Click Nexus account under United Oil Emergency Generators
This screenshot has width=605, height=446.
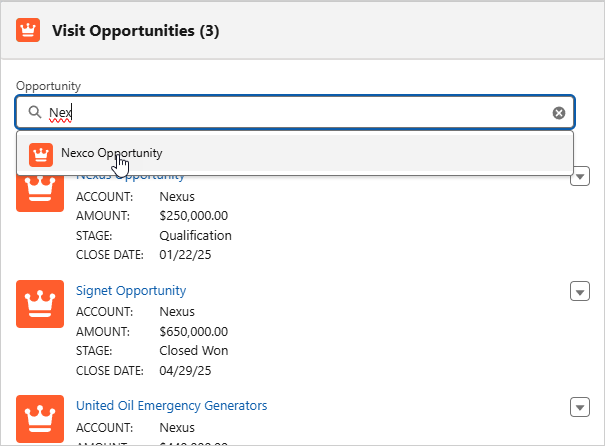[x=177, y=427]
